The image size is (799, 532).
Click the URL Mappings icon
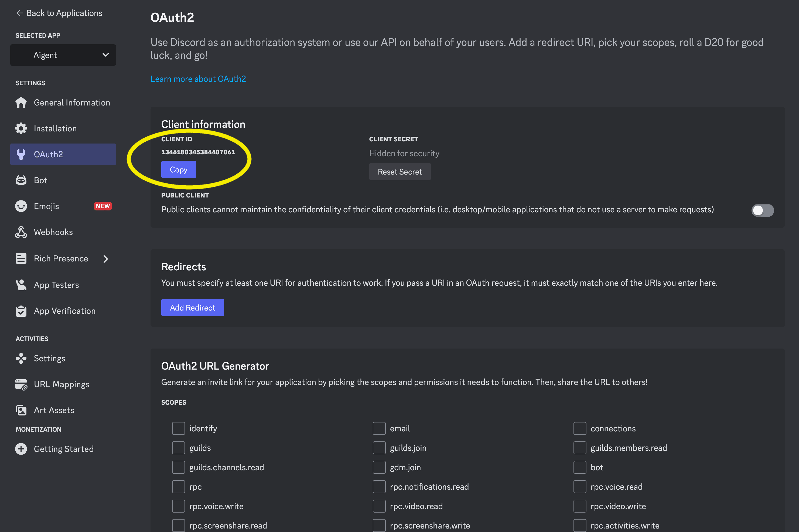(21, 384)
